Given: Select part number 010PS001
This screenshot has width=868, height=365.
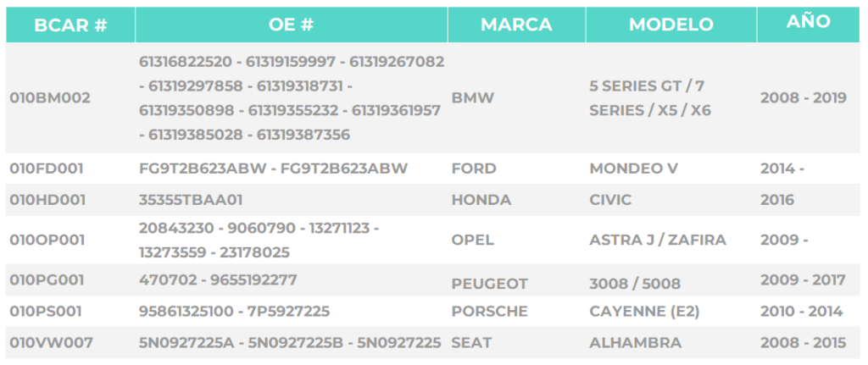Looking at the screenshot, I should coord(47,311).
